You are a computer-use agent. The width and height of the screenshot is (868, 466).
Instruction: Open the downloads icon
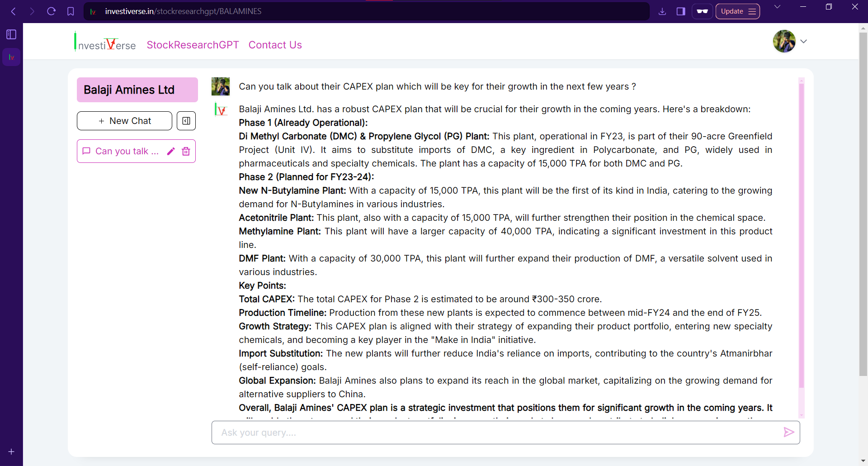click(662, 11)
